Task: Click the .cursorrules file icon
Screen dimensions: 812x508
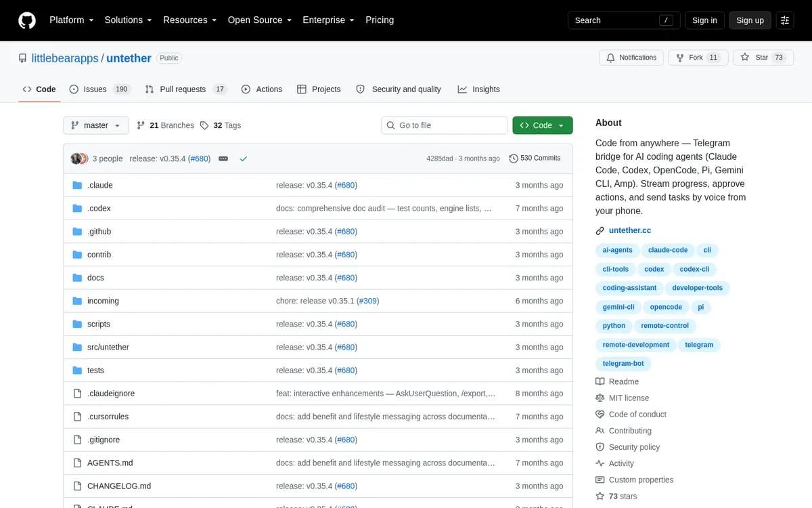Action: [77, 417]
